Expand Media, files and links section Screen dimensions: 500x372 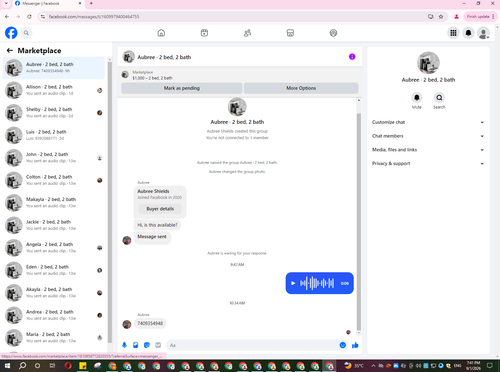428,150
